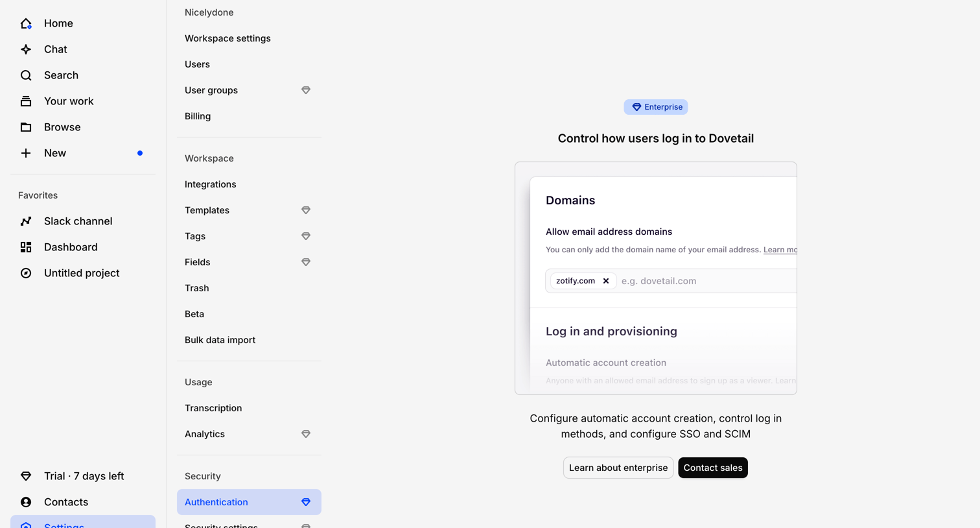Open the Trash page

pyautogui.click(x=249, y=288)
